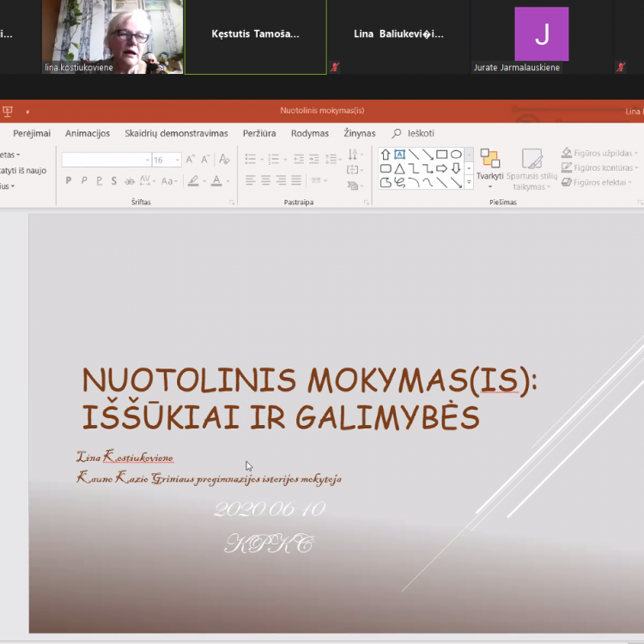Open the Animacijos ribbon tab
644x644 pixels.
coord(88,133)
